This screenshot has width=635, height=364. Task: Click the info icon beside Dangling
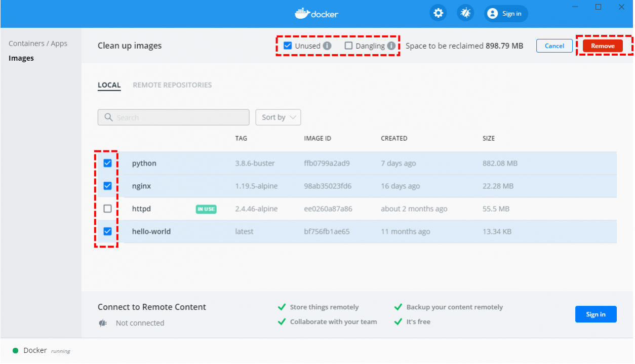point(391,46)
